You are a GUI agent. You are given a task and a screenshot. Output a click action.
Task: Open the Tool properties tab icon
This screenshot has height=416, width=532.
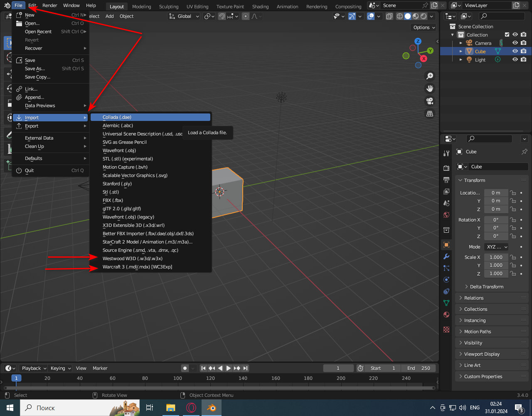coord(446,153)
